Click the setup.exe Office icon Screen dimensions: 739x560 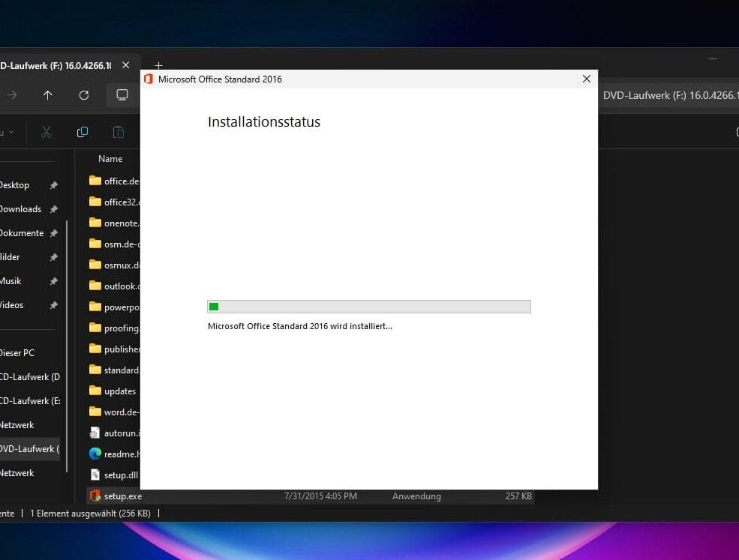[x=95, y=496]
